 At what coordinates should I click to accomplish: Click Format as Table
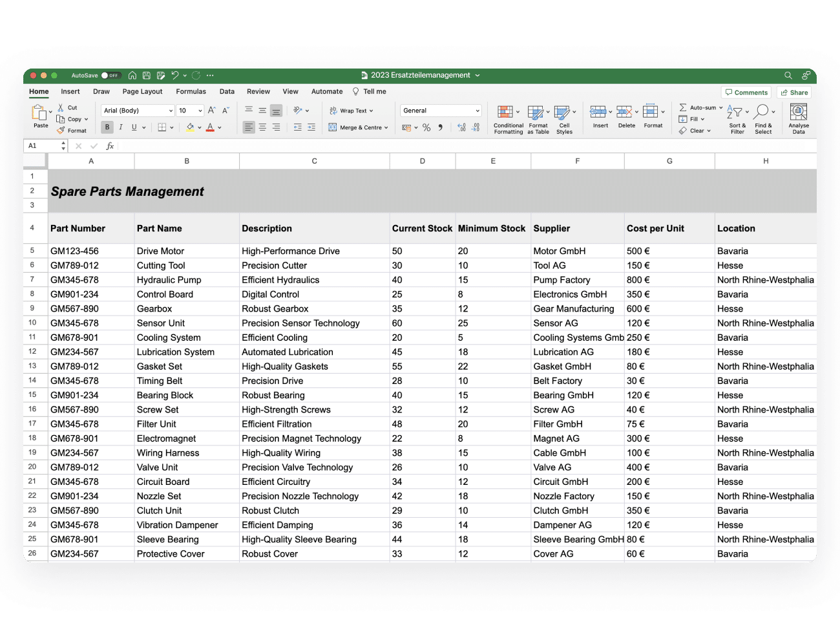click(x=538, y=119)
